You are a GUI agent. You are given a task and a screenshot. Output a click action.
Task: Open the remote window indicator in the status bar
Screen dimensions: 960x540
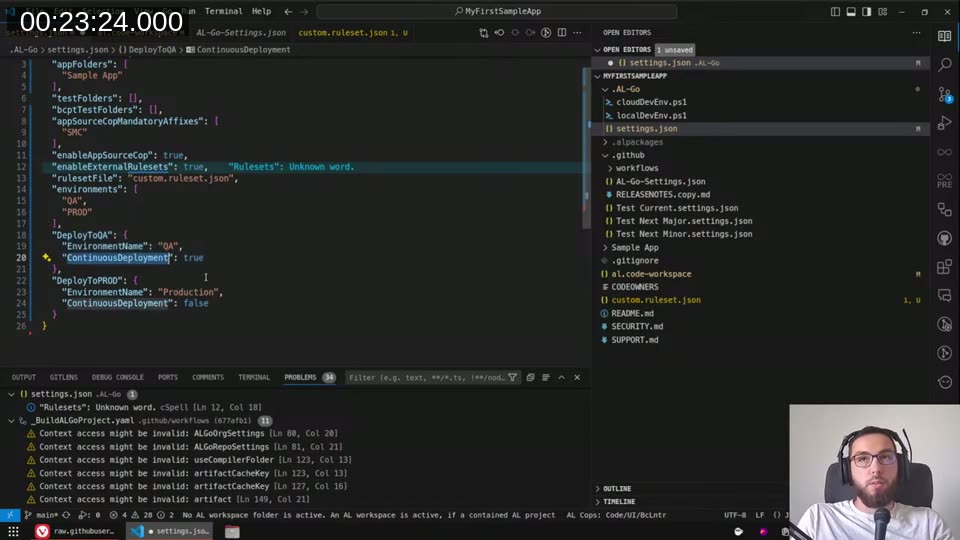click(10, 515)
